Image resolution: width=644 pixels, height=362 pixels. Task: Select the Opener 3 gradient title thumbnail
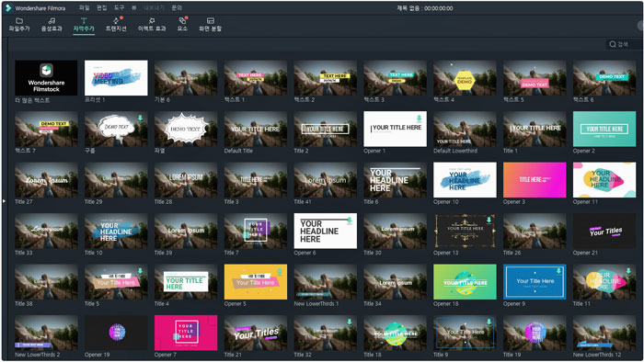coord(535,179)
